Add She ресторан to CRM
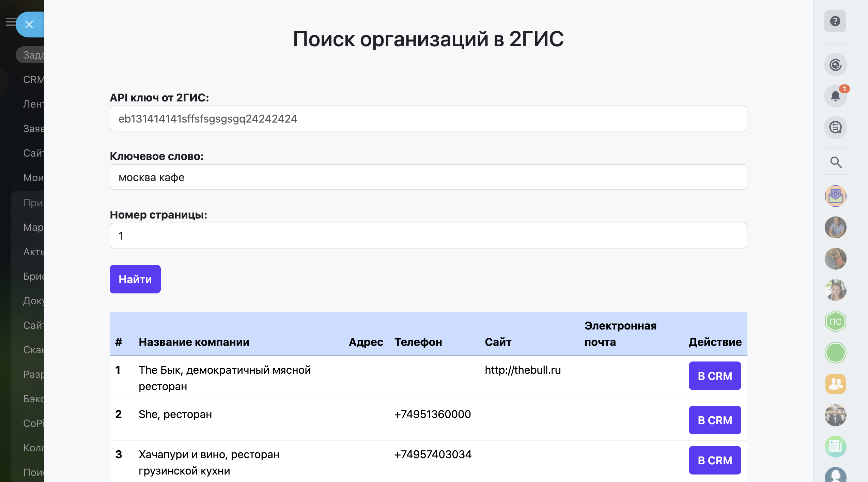868x482 pixels. coord(715,420)
